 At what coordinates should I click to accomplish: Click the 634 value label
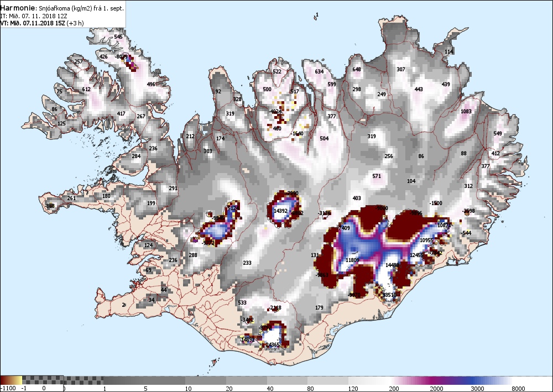click(319, 71)
